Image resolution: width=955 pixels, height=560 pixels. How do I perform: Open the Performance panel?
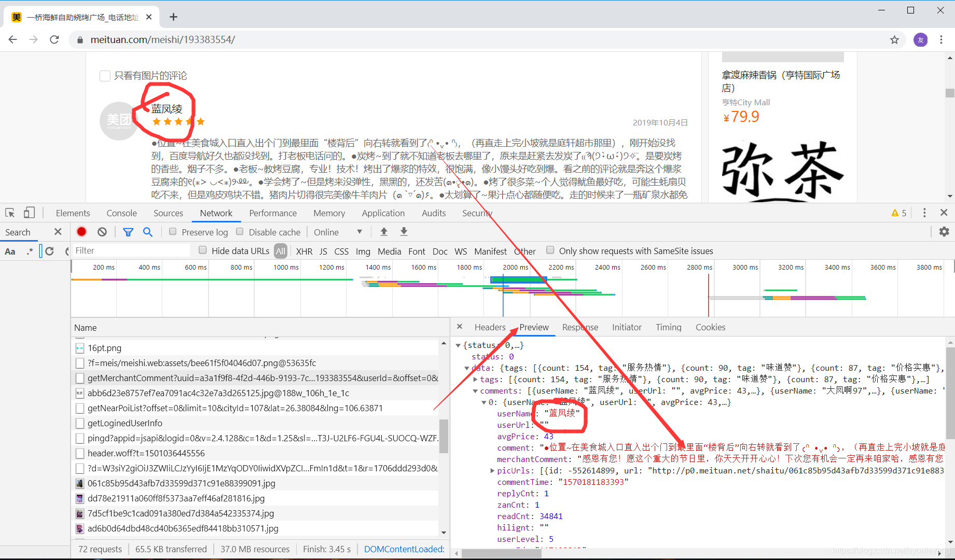tap(273, 213)
